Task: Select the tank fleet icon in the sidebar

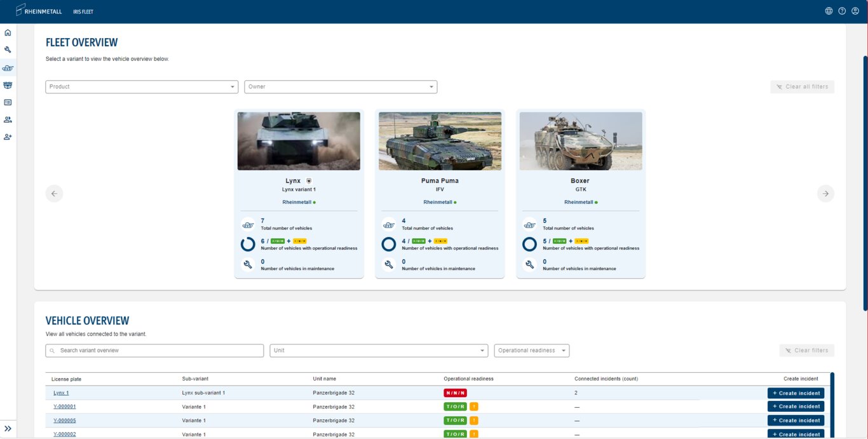Action: [8, 67]
